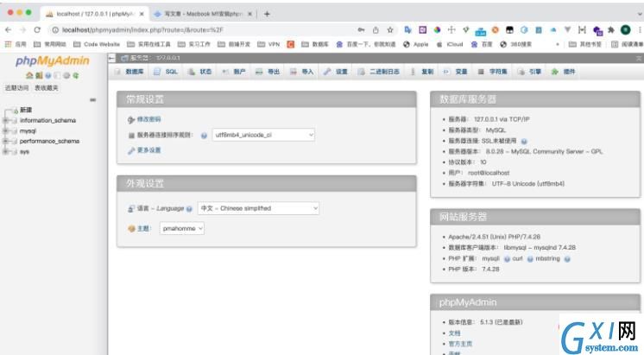Open the translate extension icon in Chrome toolbar
The width and height of the screenshot is (644, 355).
(x=407, y=29)
